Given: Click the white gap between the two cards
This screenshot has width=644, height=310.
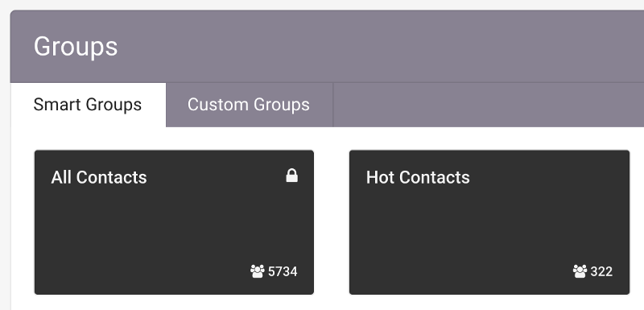Looking at the screenshot, I should tap(332, 222).
